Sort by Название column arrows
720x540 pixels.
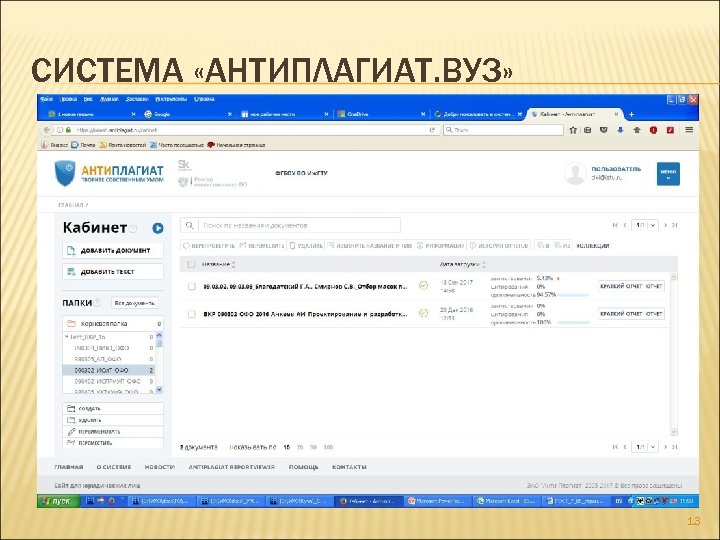[x=234, y=264]
